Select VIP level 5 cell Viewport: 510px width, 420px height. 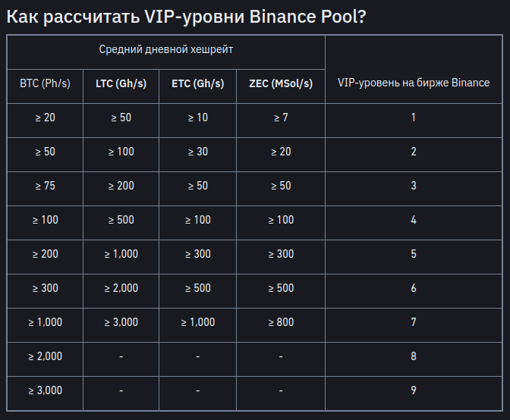[x=413, y=254]
